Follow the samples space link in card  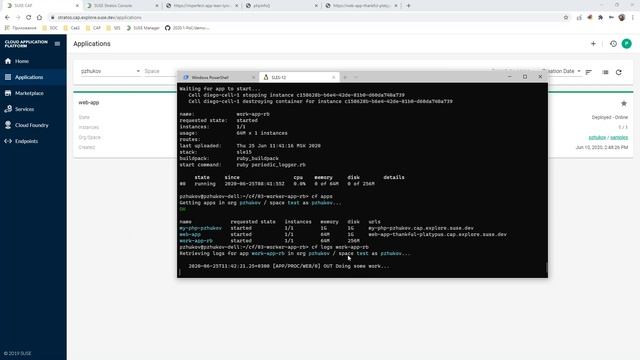pyautogui.click(x=619, y=138)
